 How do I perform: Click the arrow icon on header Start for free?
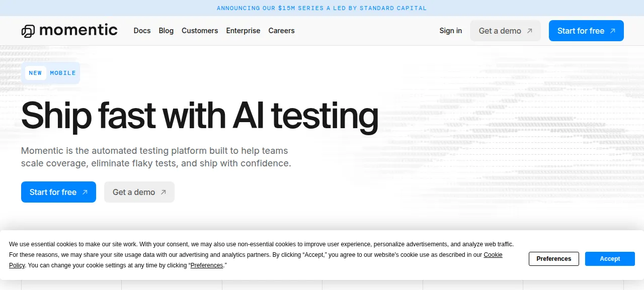(x=612, y=31)
